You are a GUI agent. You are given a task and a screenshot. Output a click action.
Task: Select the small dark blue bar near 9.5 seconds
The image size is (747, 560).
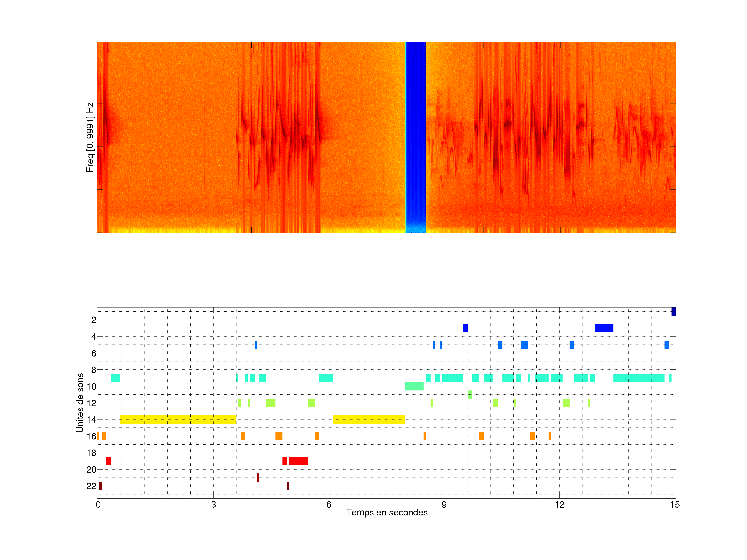(x=465, y=328)
